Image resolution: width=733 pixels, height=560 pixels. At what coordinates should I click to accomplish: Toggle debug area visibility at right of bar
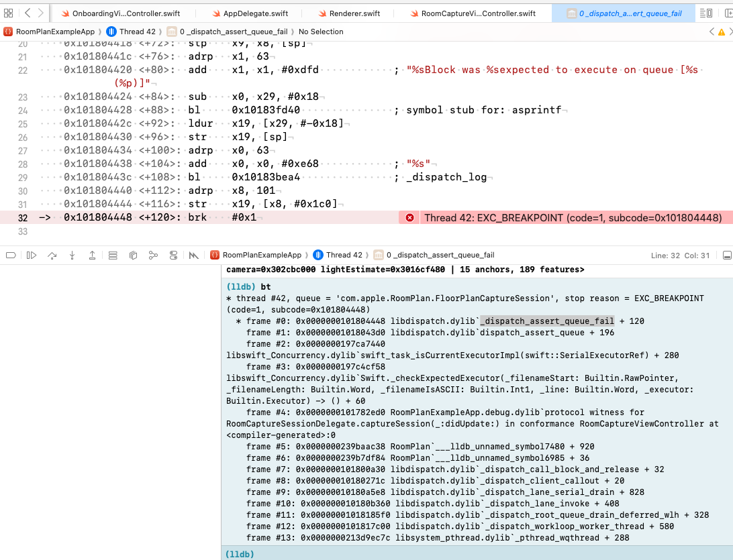click(x=726, y=256)
